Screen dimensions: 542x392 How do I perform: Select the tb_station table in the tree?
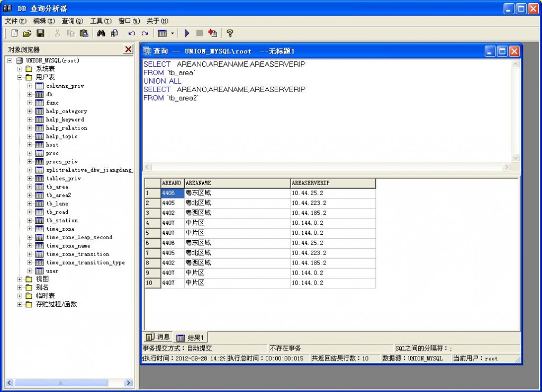click(x=61, y=221)
